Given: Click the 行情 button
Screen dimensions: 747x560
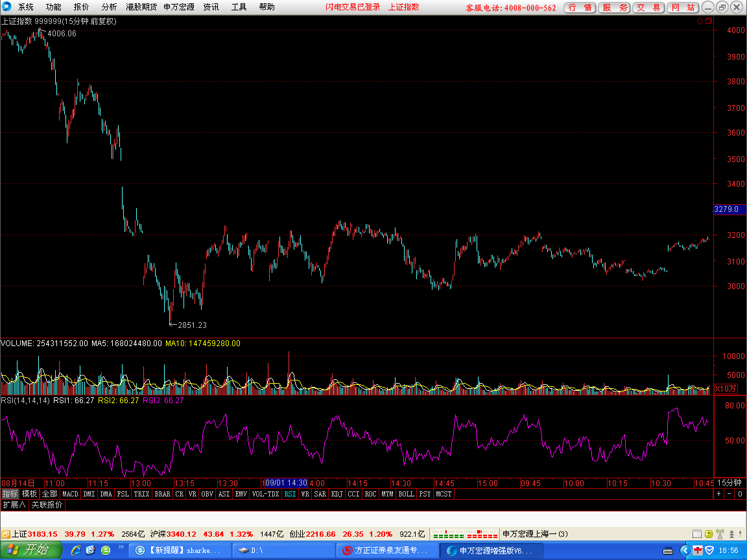Looking at the screenshot, I should coord(580,7).
